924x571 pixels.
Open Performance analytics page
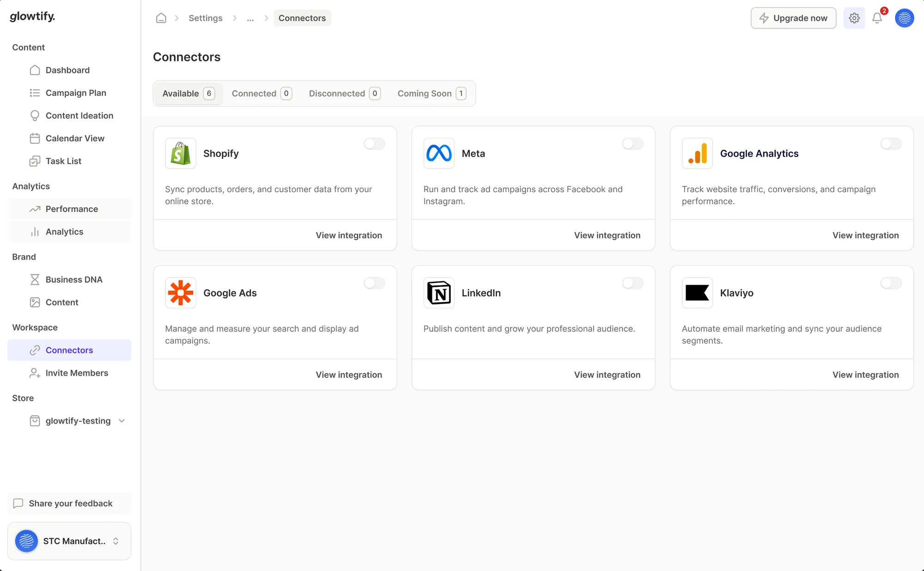[x=69, y=209]
